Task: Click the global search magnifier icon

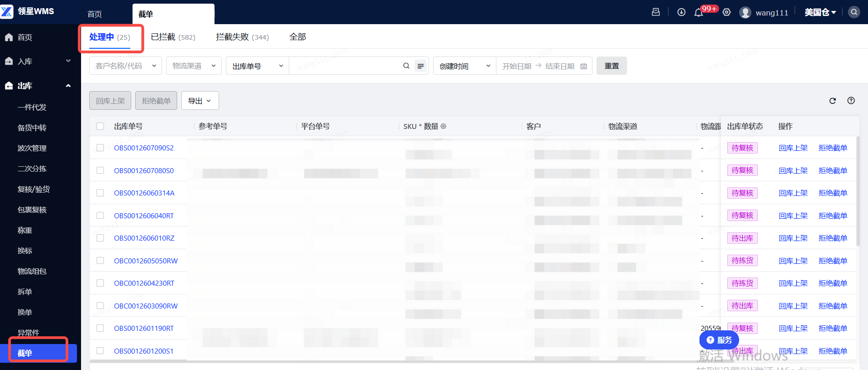Action: pos(854,12)
